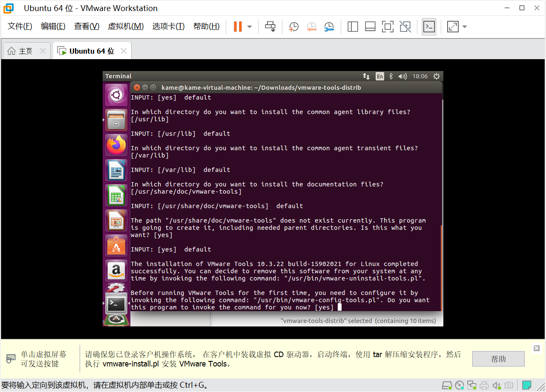Open the message log note icon
The width and height of the screenshot is (546, 392).
click(527, 386)
